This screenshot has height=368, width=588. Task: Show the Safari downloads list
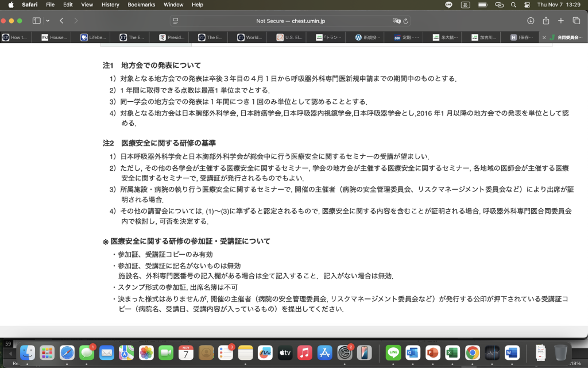531,21
